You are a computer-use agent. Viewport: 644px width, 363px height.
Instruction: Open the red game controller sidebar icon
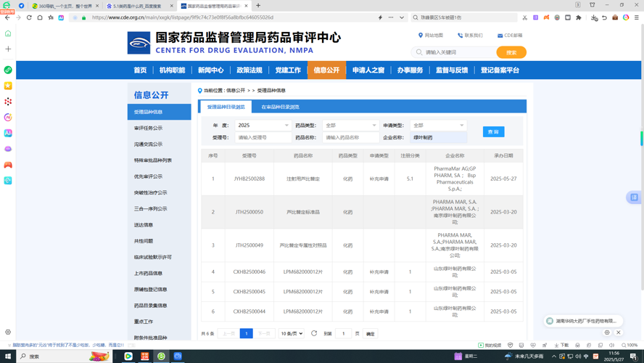tap(8, 165)
